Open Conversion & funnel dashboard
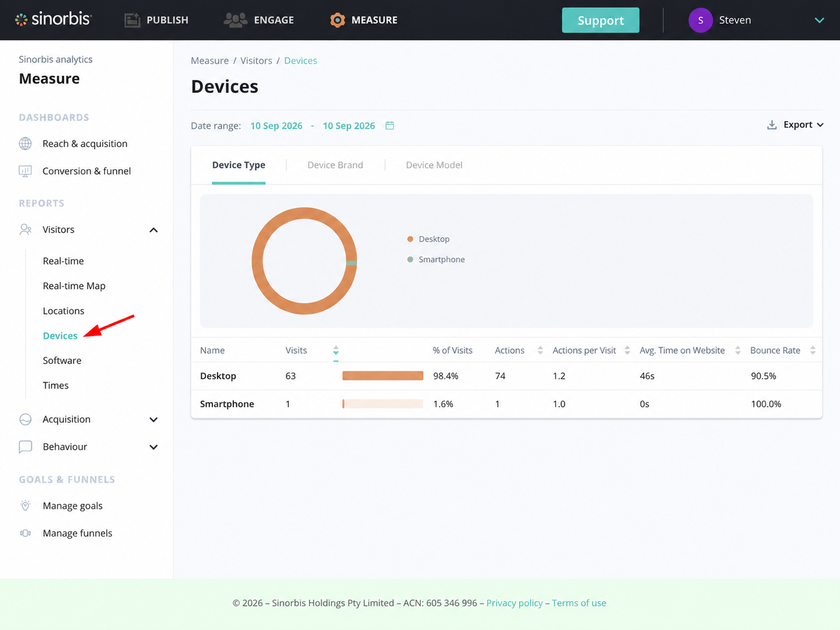840x630 pixels. tap(86, 171)
